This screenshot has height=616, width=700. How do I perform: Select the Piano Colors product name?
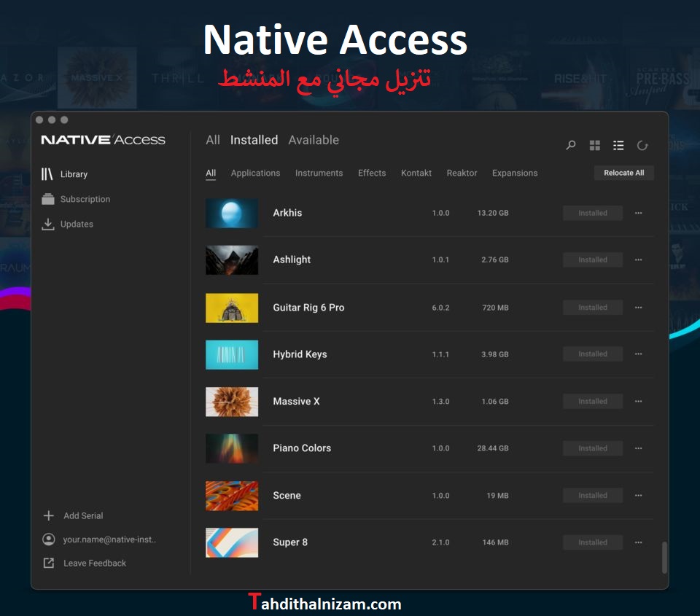[302, 448]
